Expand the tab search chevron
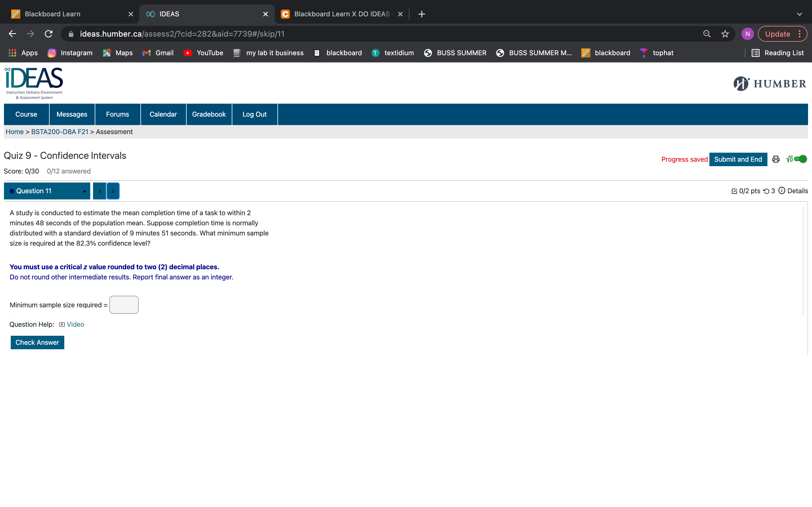Viewport: 812px width, 507px height. pyautogui.click(x=799, y=14)
